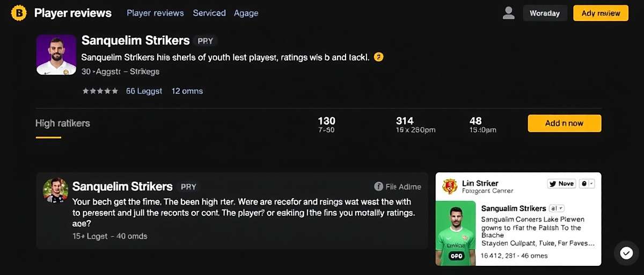Click the info icon beside File Adime

(x=378, y=186)
